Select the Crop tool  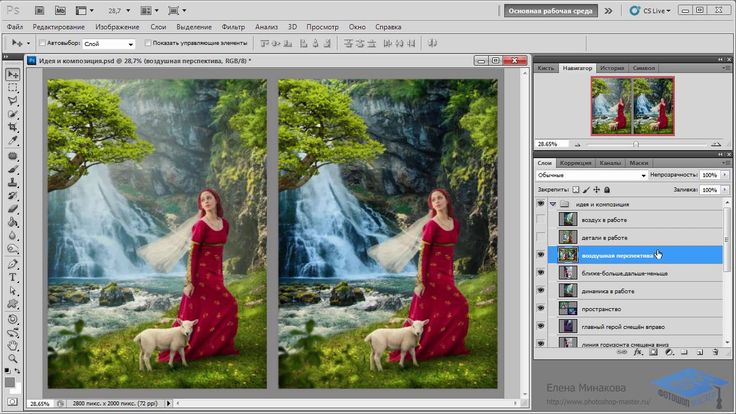click(13, 128)
